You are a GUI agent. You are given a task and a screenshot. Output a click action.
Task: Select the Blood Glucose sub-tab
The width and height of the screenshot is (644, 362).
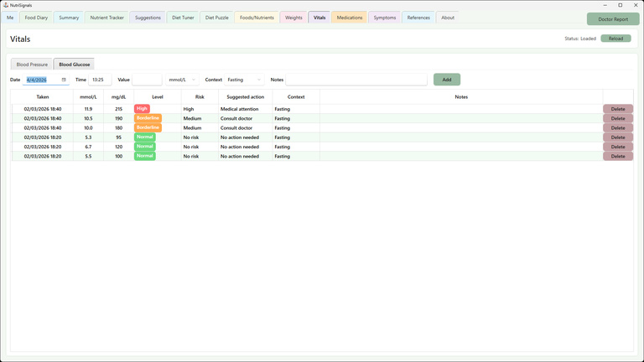(75, 65)
